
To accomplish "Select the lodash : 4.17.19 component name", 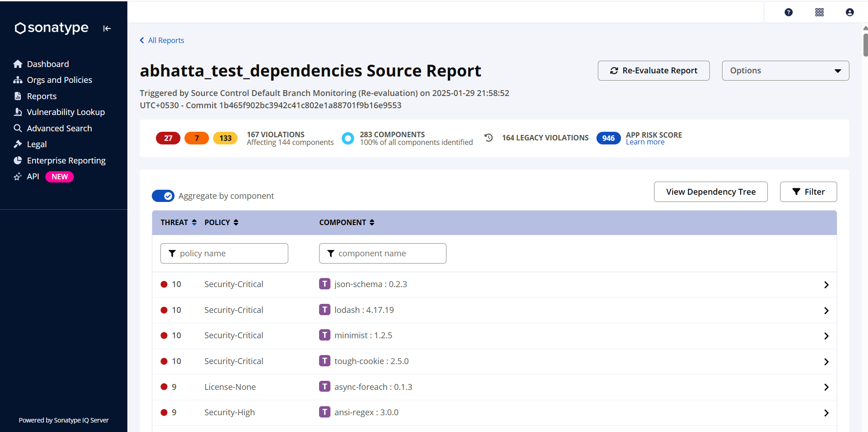I will [x=364, y=310].
